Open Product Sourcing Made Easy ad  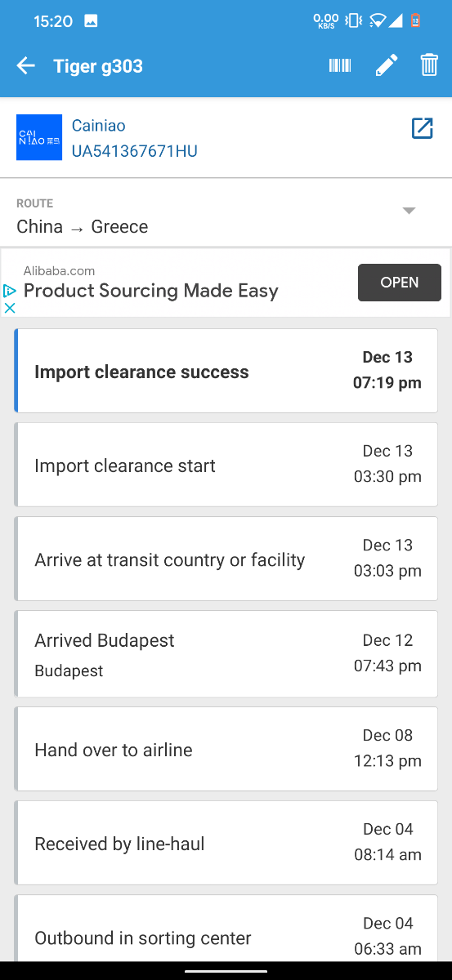(151, 291)
